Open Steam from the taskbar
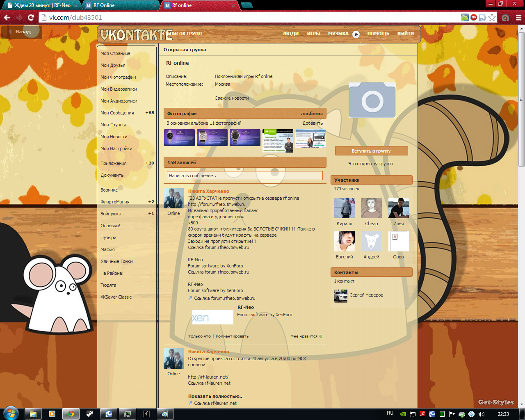This screenshot has height=420, width=525. pos(90,414)
